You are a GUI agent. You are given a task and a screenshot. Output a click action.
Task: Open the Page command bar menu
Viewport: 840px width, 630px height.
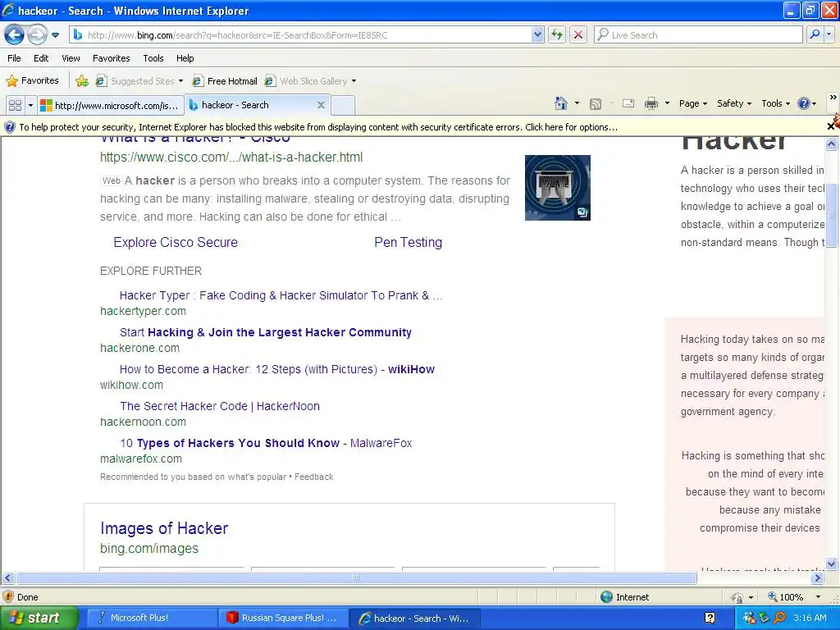tap(692, 103)
